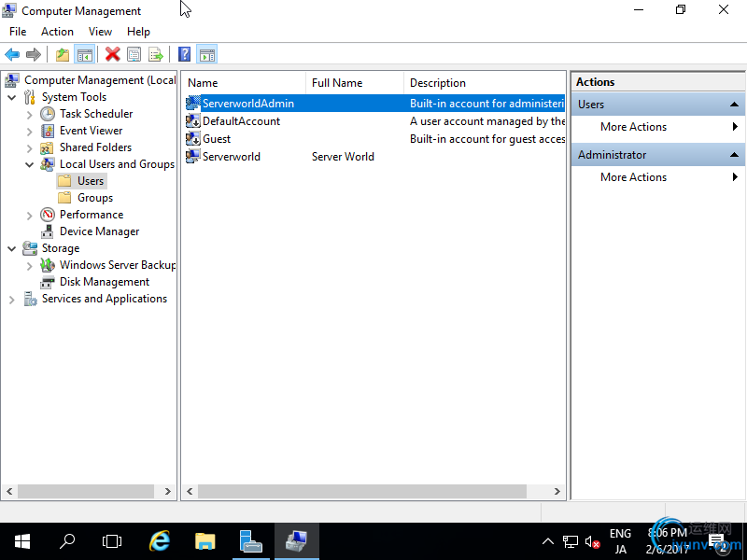The width and height of the screenshot is (747, 560).
Task: Collapse Local Users and Groups node
Action: (30, 165)
